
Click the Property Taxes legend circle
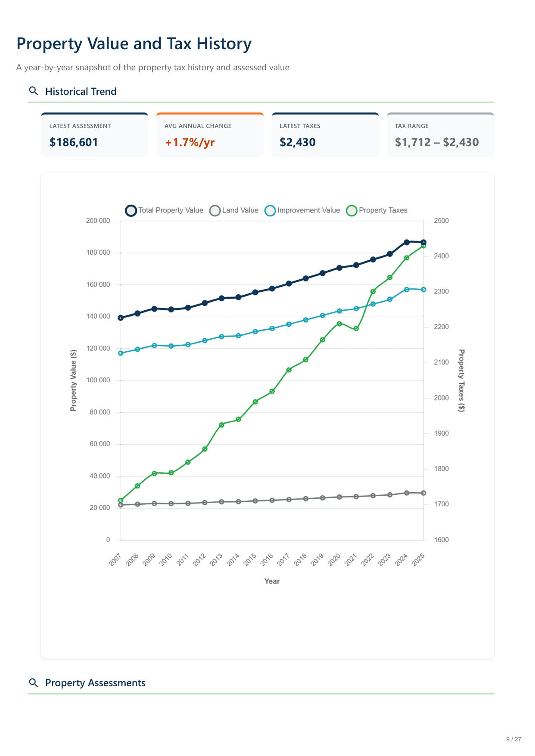pyautogui.click(x=352, y=211)
